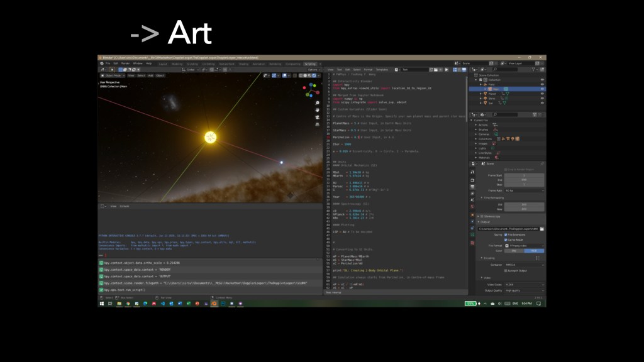Viewport: 644px width, 362px height.
Task: Toggle the Cache Result checkbox
Action: (x=505, y=239)
